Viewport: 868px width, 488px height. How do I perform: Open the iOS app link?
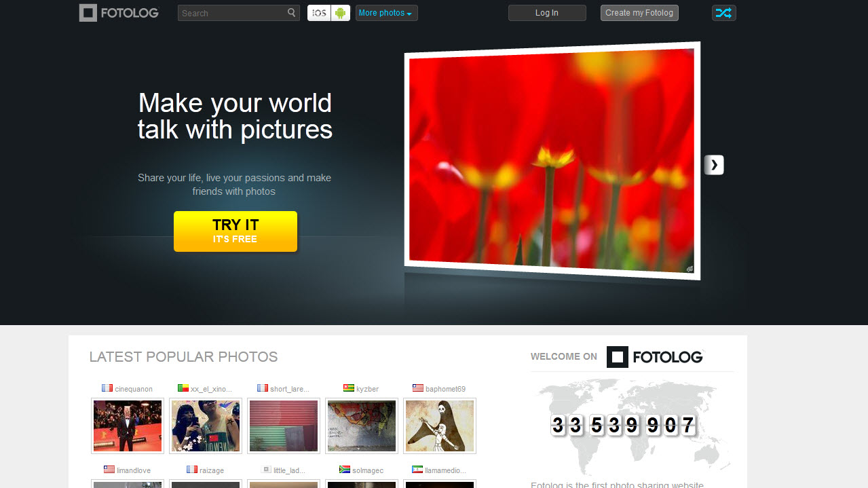click(319, 13)
